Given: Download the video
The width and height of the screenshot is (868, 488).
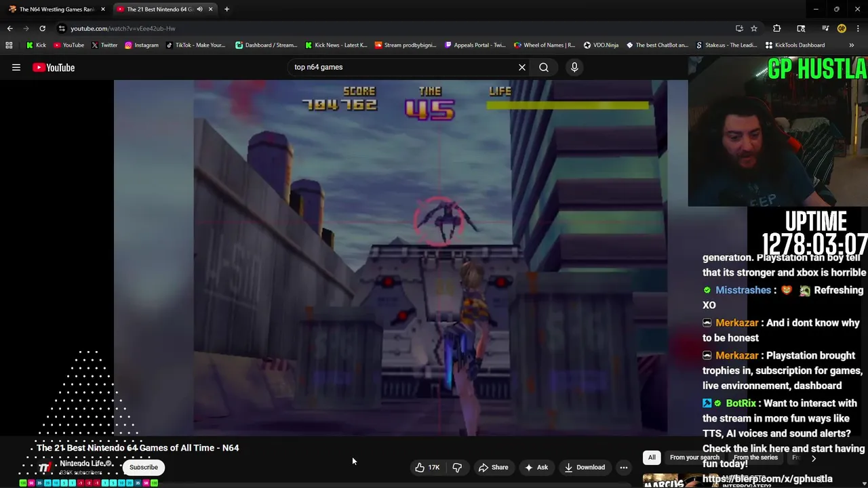Looking at the screenshot, I should (x=585, y=467).
